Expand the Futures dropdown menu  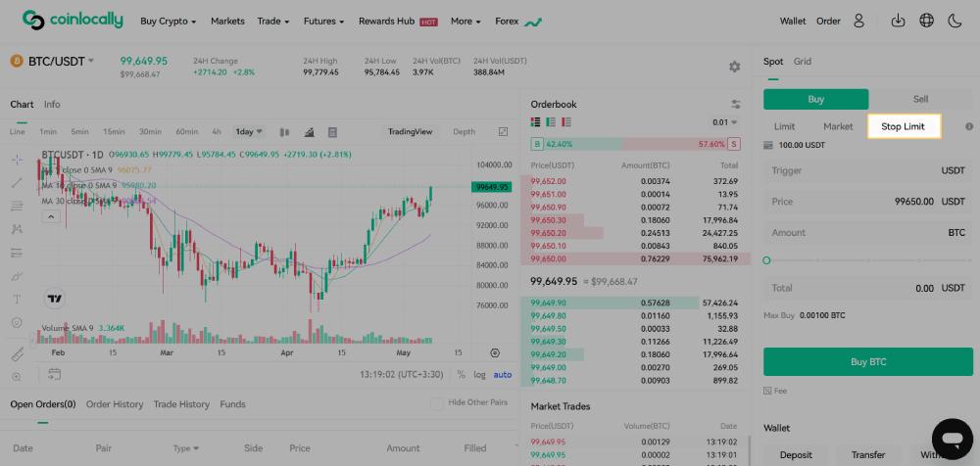(323, 21)
